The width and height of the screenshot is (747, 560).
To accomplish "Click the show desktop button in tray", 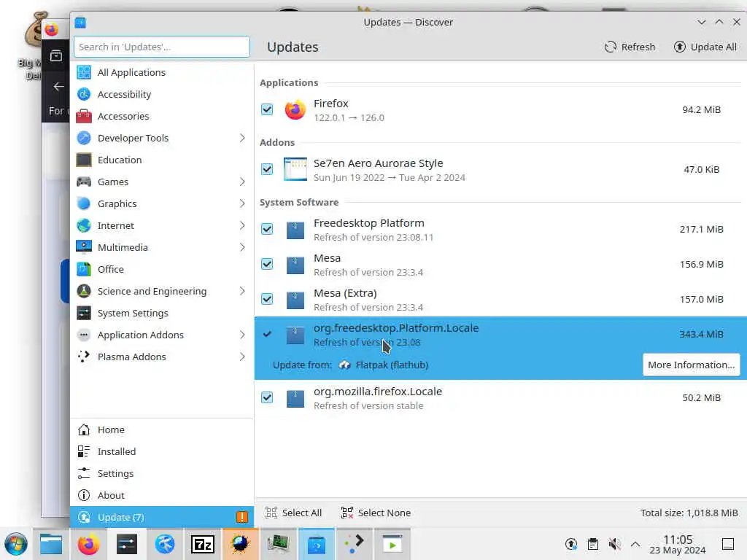I will pyautogui.click(x=728, y=544).
